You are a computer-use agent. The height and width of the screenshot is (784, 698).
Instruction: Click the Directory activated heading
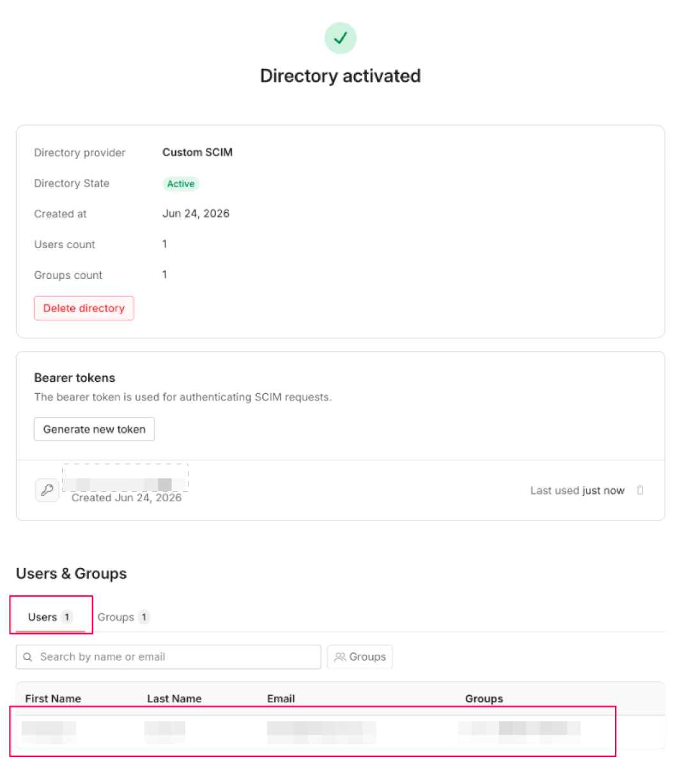click(340, 75)
